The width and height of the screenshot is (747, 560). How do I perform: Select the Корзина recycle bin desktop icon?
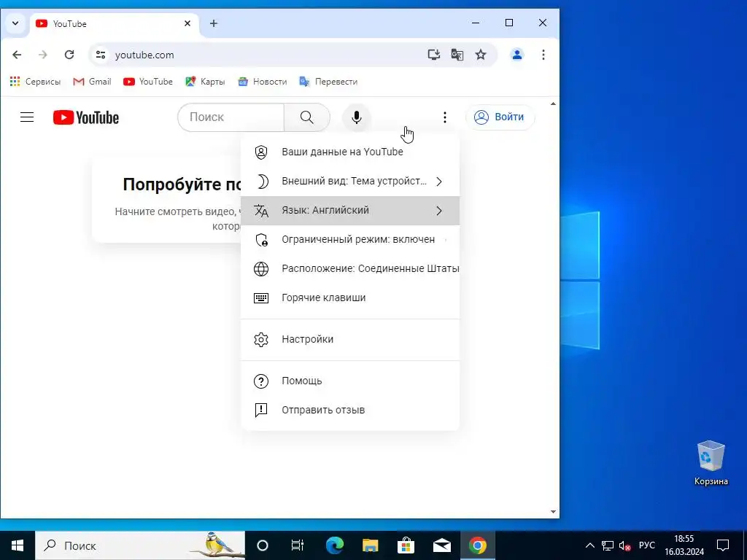tap(711, 463)
